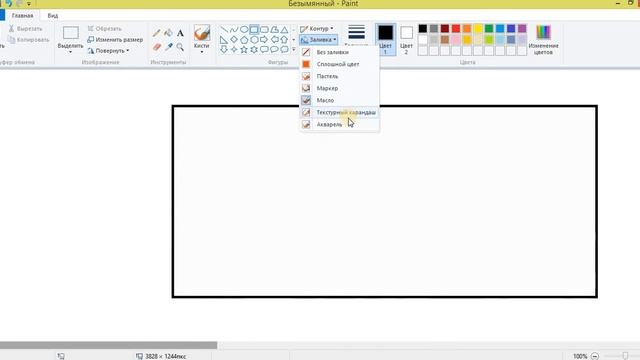This screenshot has width=640, height=360.
Task: Click the horizontal scrollbar thumb
Action: 108,345
